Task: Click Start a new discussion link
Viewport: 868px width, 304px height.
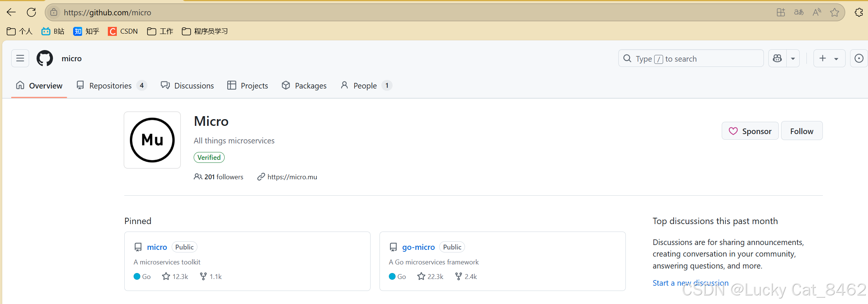Action: (x=690, y=283)
